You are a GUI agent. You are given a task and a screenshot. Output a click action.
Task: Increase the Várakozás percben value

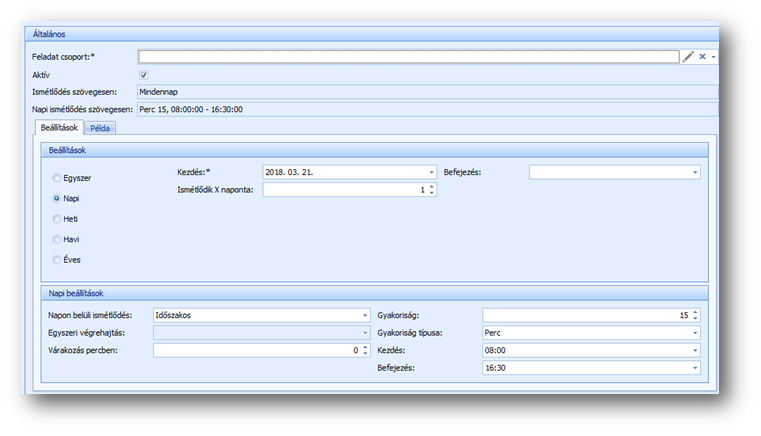pos(364,347)
